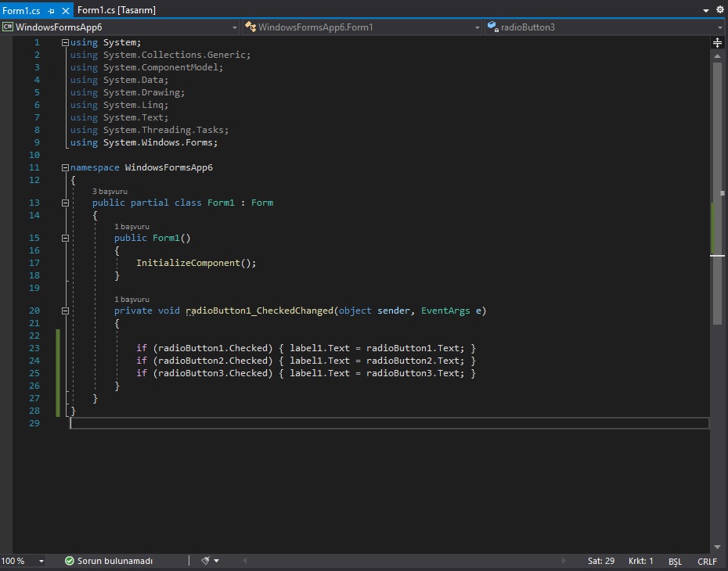Click the EventArgs parameter type
This screenshot has width=728, height=571.
445,311
